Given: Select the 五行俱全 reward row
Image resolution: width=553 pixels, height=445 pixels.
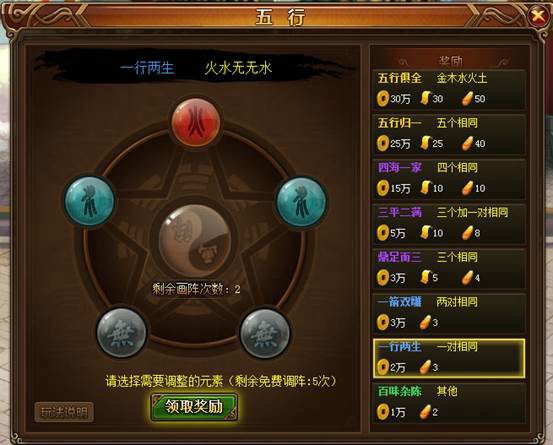Looking at the screenshot, I should (449, 89).
